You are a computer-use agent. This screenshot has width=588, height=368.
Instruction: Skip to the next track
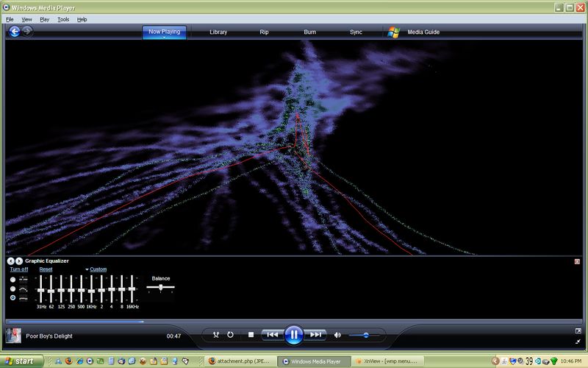click(315, 335)
